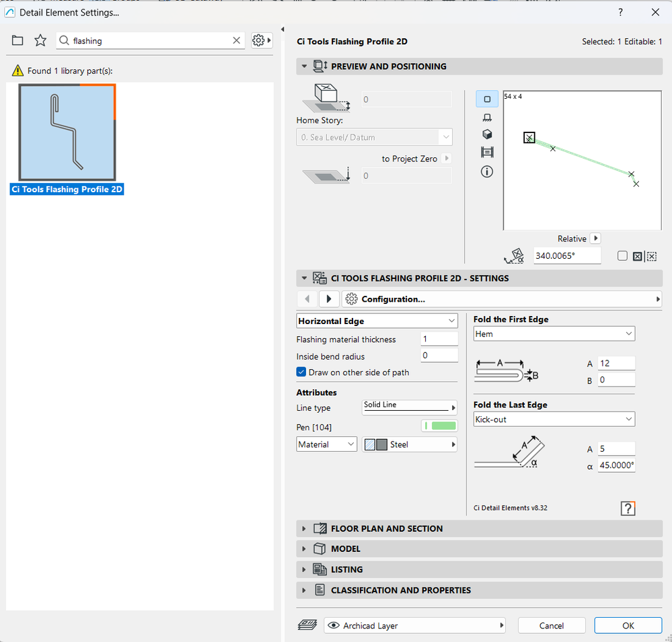Click the Found 1 library part warning icon
Viewport: 672px width, 642px height.
[x=17, y=71]
